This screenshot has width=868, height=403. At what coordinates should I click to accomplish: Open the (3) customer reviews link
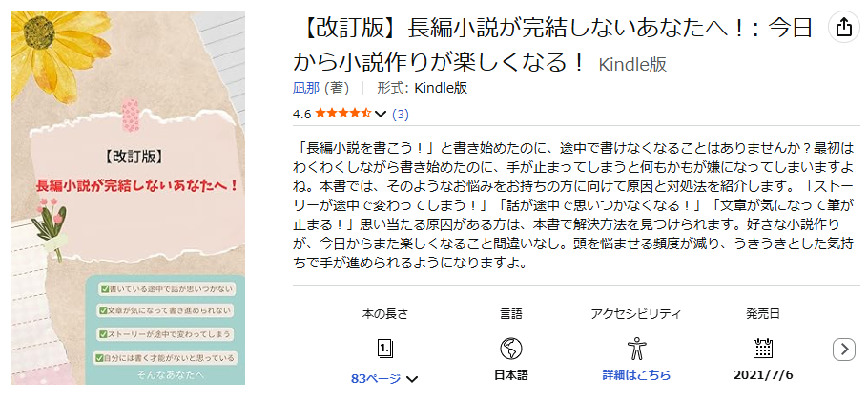(401, 115)
